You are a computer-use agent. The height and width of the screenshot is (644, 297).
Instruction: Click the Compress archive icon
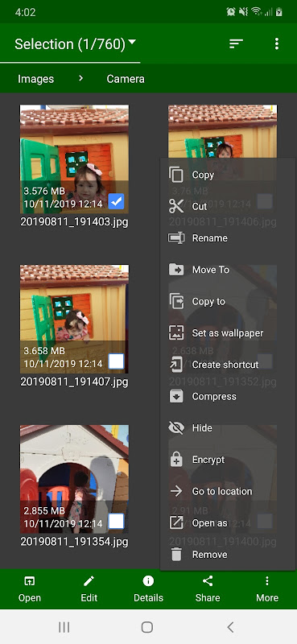[x=176, y=396]
